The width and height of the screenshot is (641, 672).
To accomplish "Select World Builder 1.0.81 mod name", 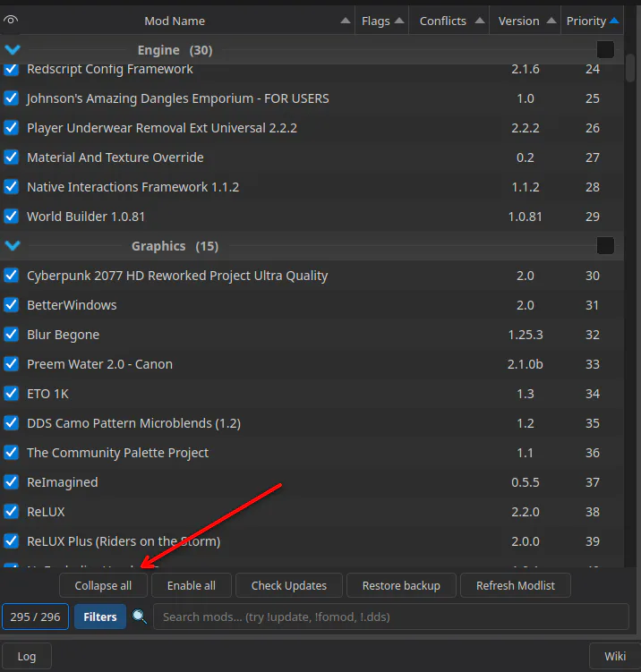I will click(86, 217).
